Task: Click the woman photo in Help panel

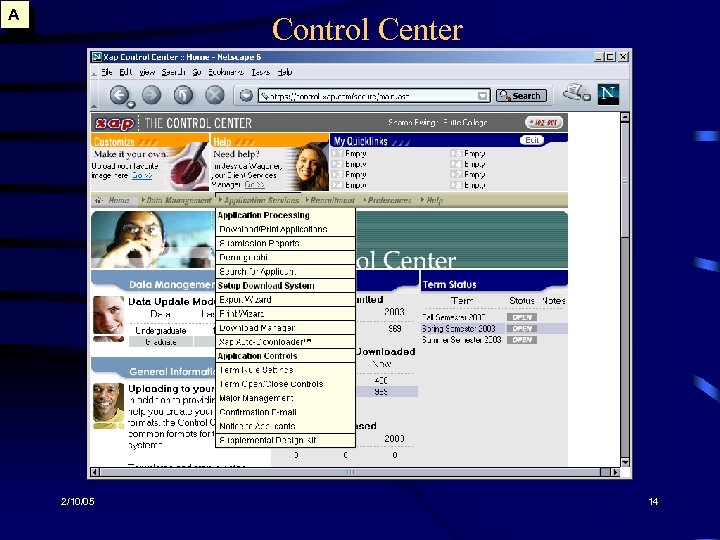Action: (x=311, y=166)
